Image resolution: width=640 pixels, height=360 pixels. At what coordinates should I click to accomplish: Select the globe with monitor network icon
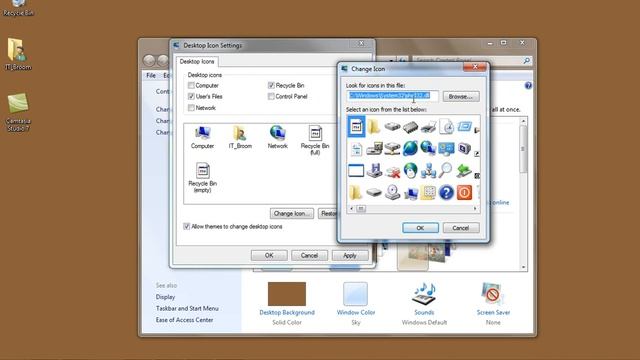(x=428, y=148)
